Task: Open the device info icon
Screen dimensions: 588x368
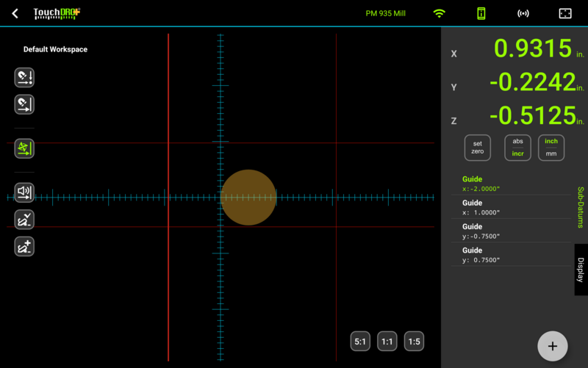Action: tap(481, 13)
